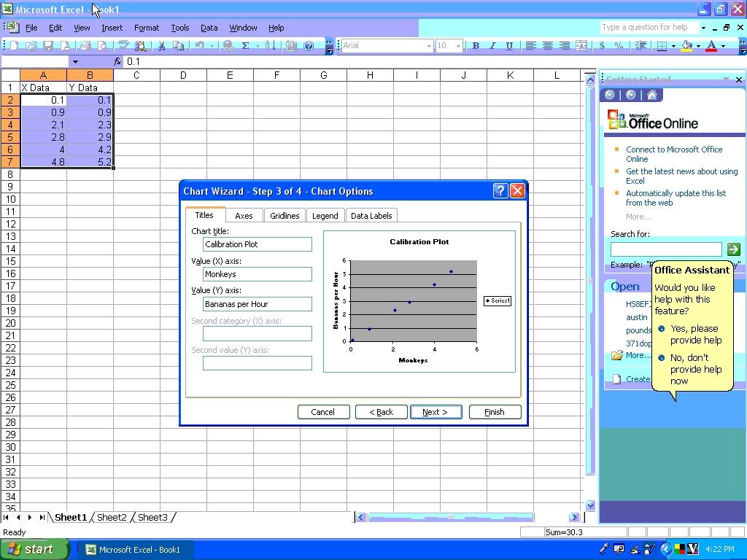Click the Print icon in toolbar

pyautogui.click(x=85, y=45)
